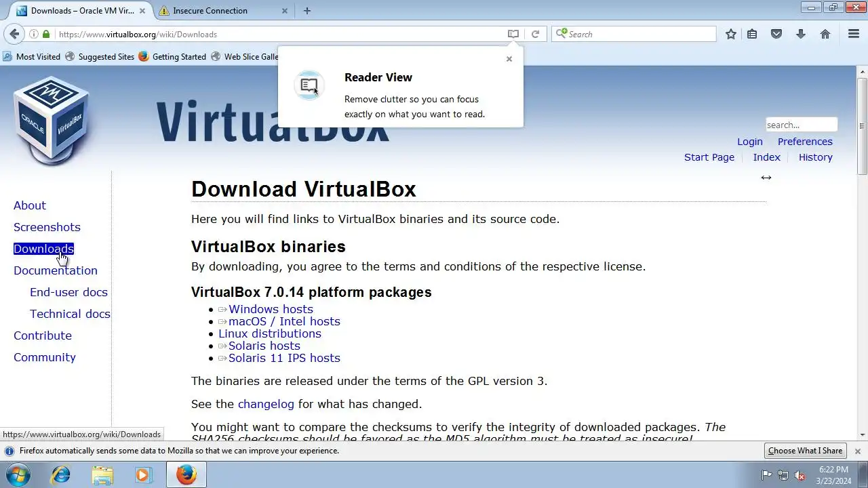
Task: Open the About sidebar link
Action: (30, 205)
